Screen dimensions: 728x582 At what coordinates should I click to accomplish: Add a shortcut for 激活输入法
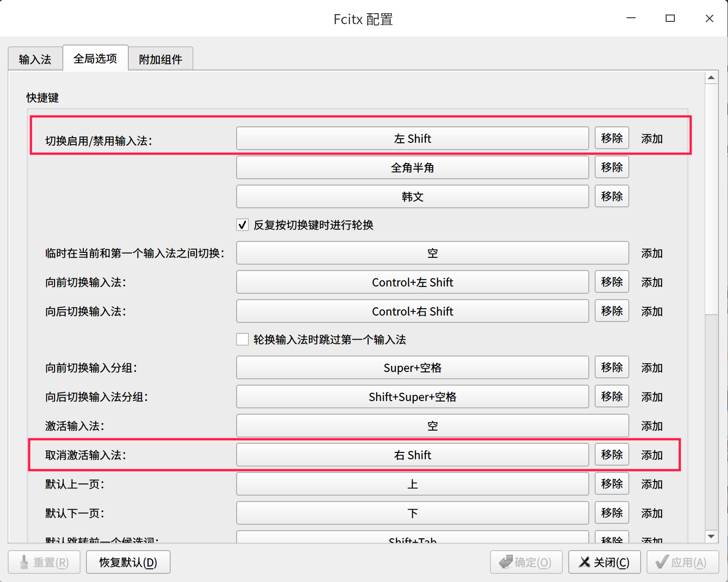pos(652,426)
